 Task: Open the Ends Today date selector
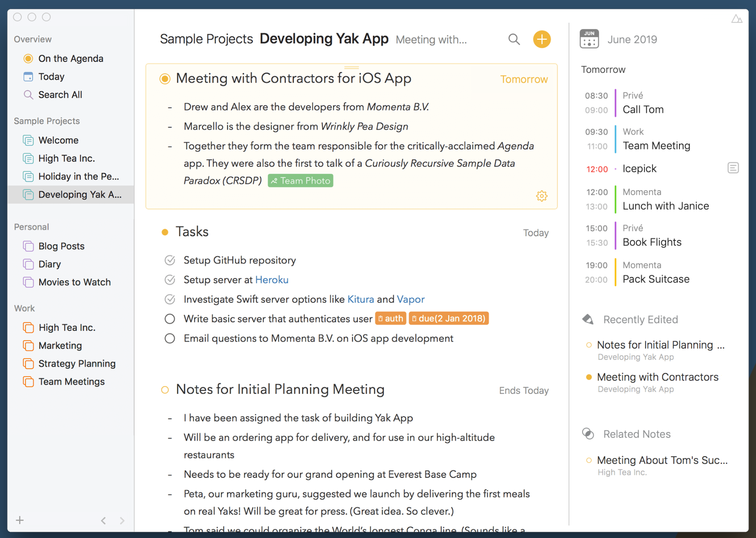524,390
